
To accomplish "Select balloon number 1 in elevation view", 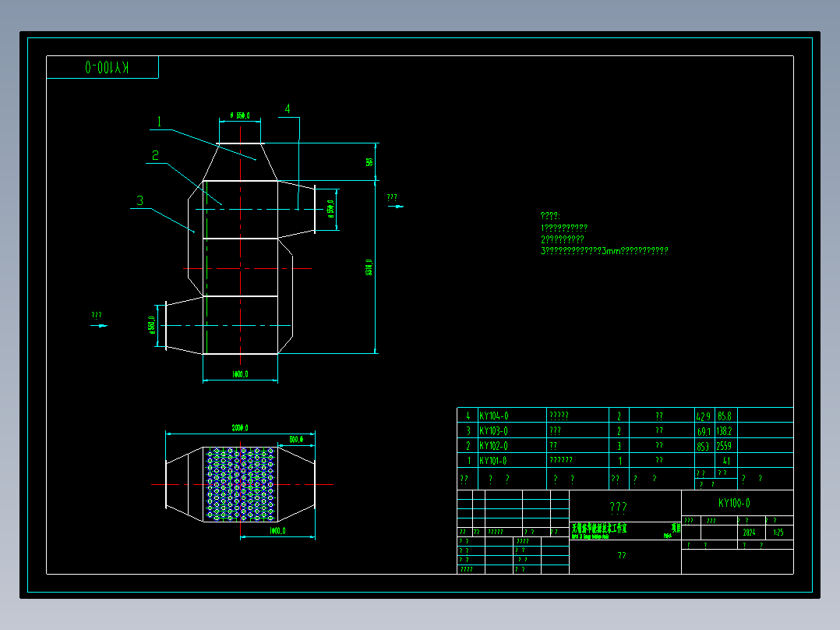I will click(x=159, y=122).
